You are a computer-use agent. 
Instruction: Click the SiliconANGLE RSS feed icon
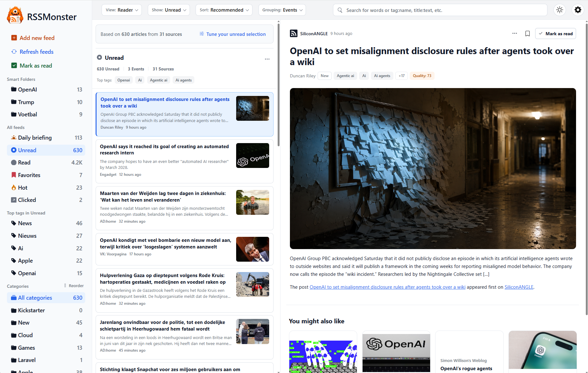point(294,34)
